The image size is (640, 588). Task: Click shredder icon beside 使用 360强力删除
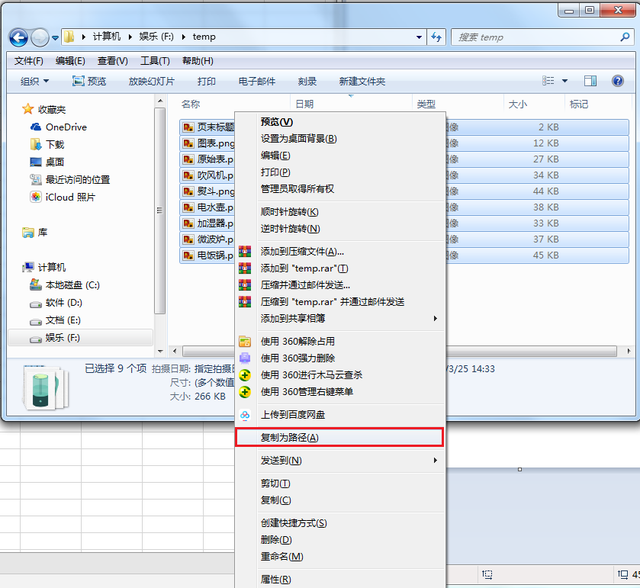(245, 358)
